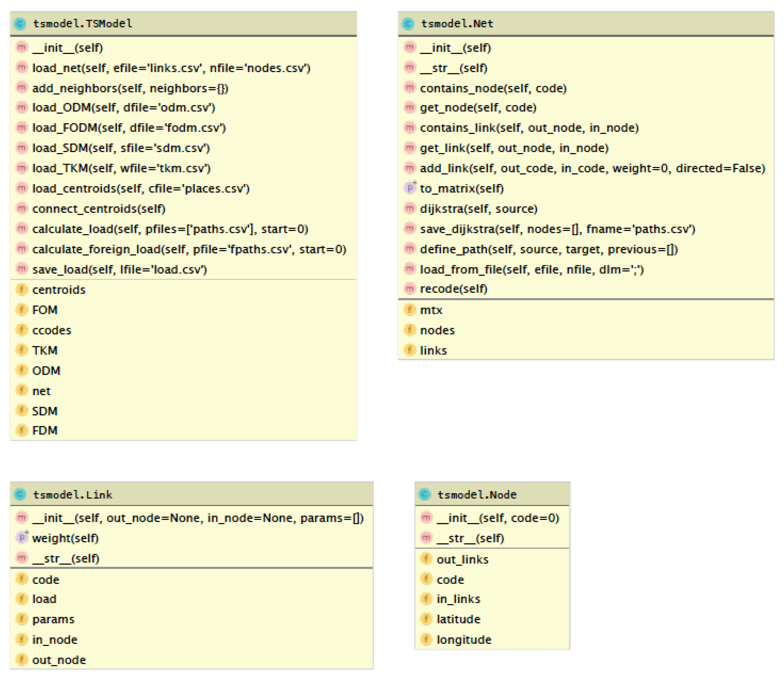784x682 pixels.
Task: Click the class icon next to tsmodel.TSModel
Action: 20,24
